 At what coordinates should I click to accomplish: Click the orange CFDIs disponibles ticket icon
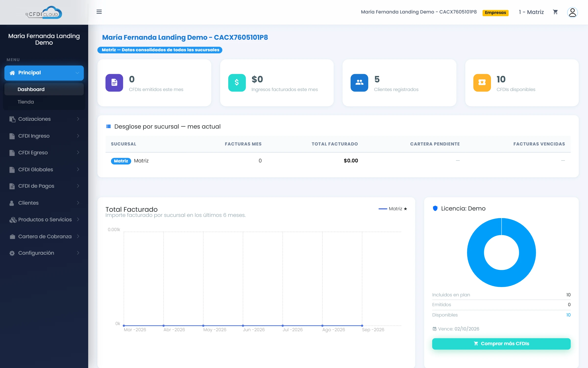[482, 83]
